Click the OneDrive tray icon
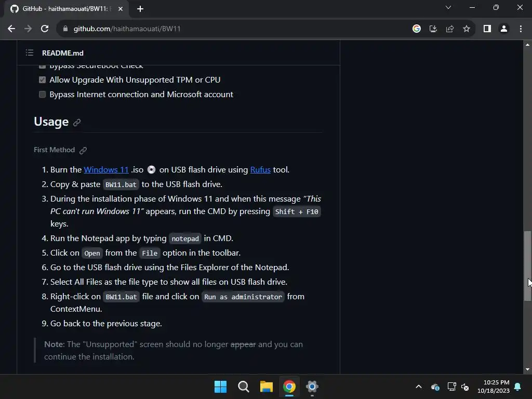The height and width of the screenshot is (399, 532). [x=435, y=387]
